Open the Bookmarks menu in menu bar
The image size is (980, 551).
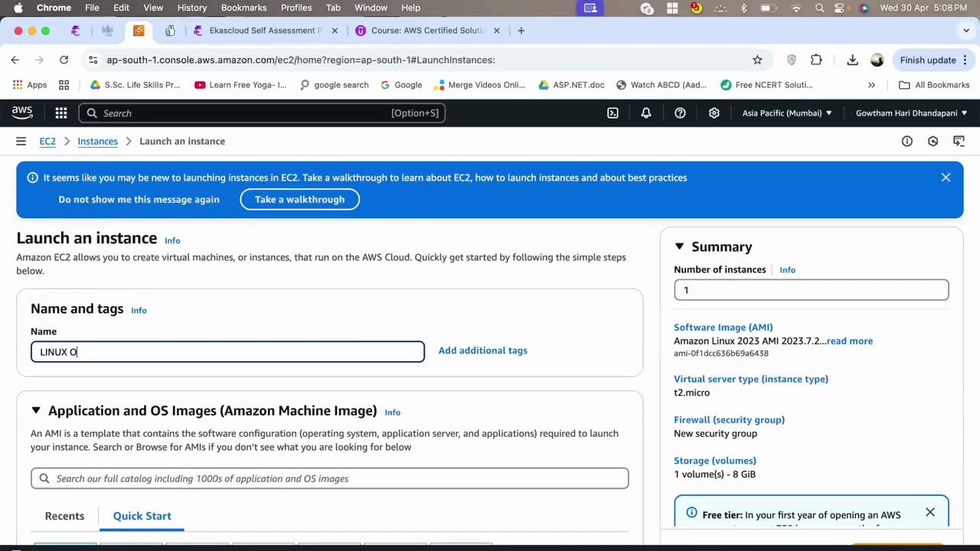pos(243,8)
